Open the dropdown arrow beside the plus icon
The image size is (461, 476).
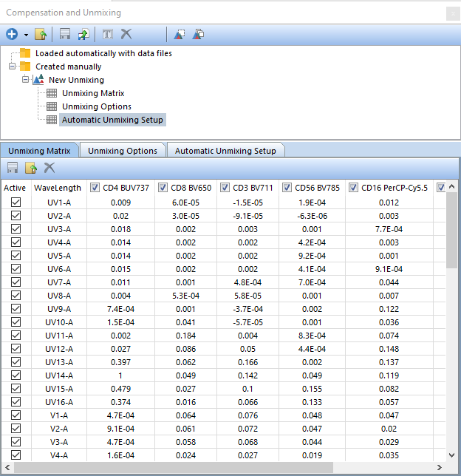[26, 35]
